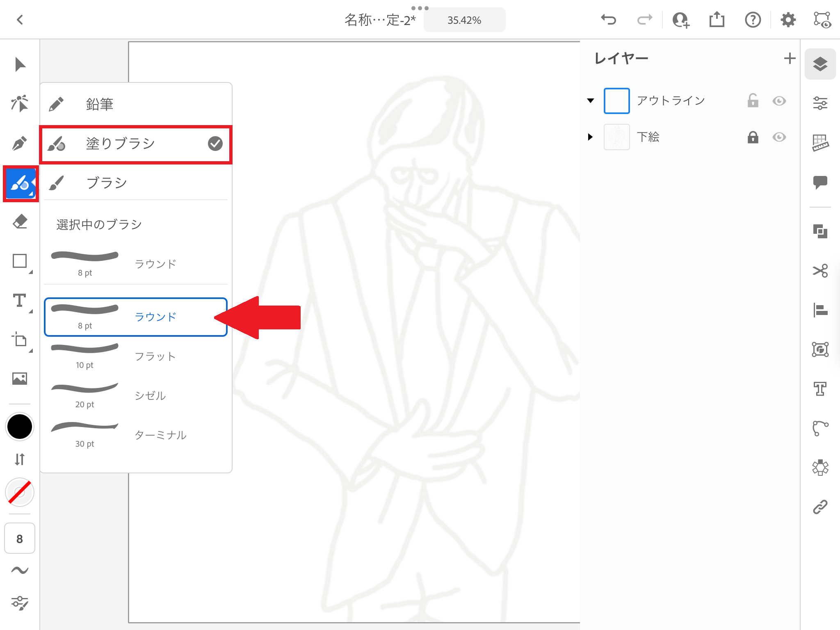Open the share export icon
This screenshot has height=630, width=840.
click(717, 20)
